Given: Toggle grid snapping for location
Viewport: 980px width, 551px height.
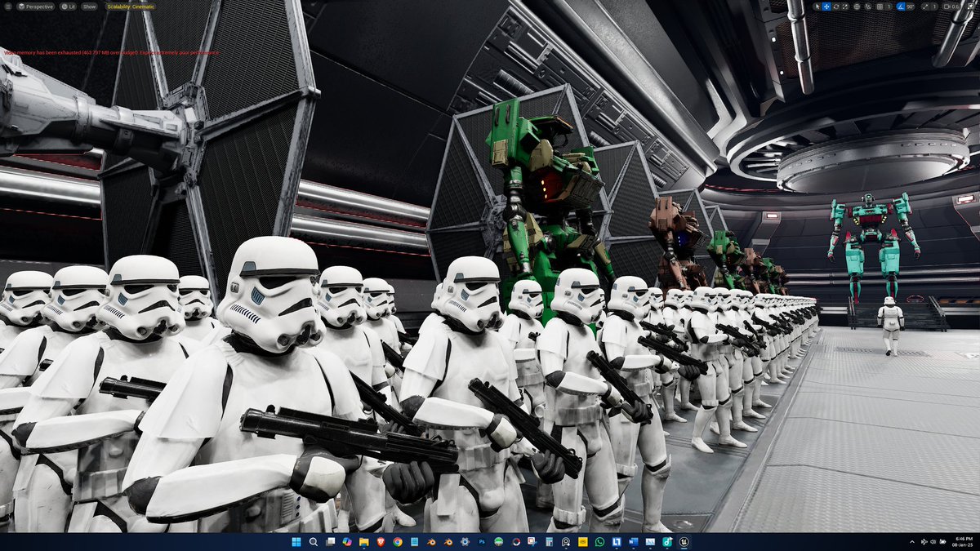Looking at the screenshot, I should click(x=880, y=7).
